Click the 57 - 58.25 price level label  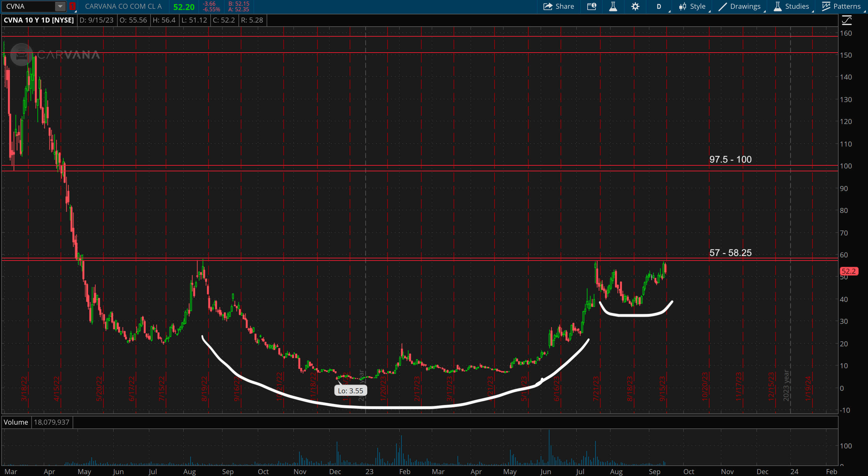pyautogui.click(x=731, y=252)
